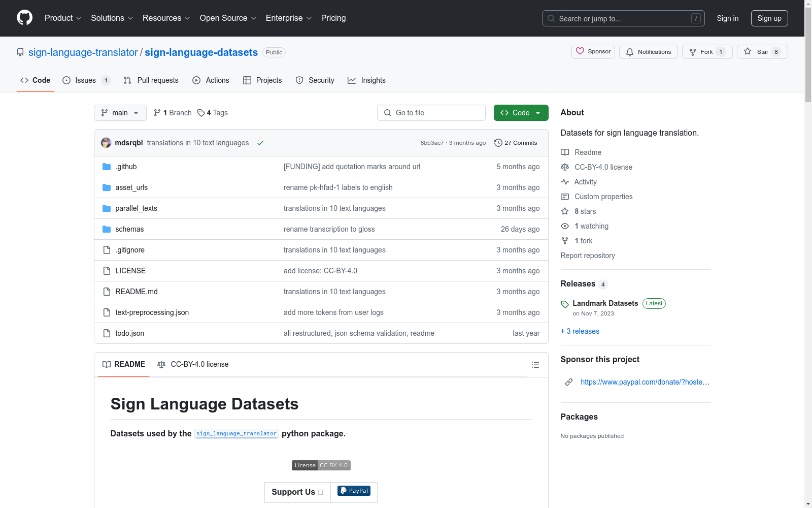Image resolution: width=812 pixels, height=508 pixels.
Task: Open the README outline list icon
Action: [535, 365]
